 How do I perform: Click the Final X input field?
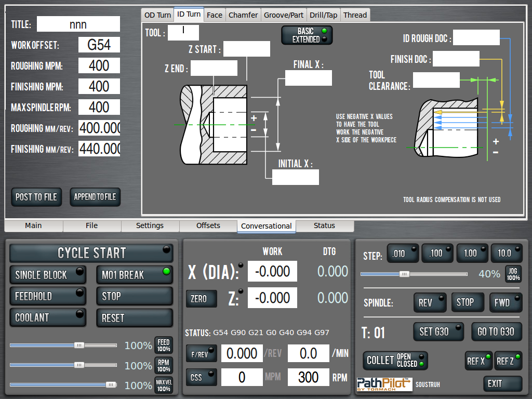coord(308,78)
